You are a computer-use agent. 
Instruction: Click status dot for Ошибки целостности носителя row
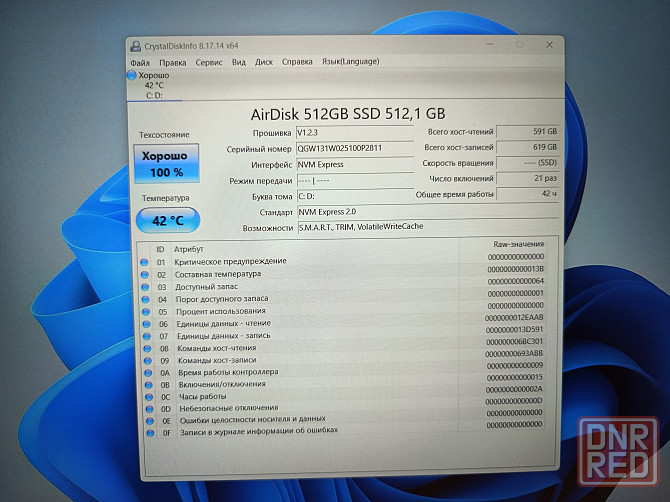(150, 421)
